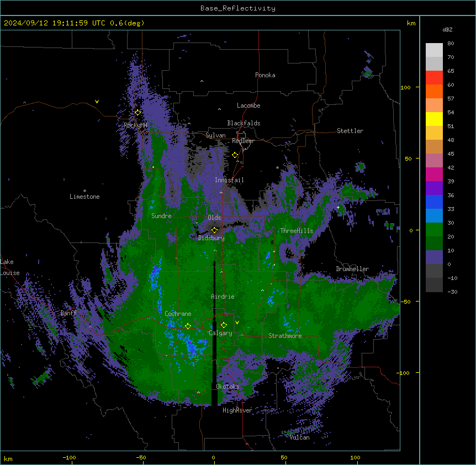476x465 pixels.
Task: Click the ThreeHills label
Action: [297, 231]
